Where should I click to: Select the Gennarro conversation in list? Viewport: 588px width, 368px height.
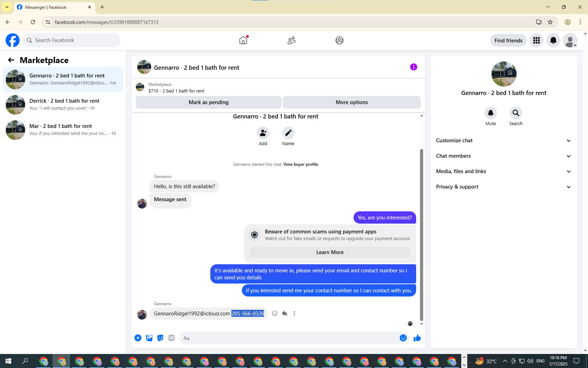tap(63, 80)
